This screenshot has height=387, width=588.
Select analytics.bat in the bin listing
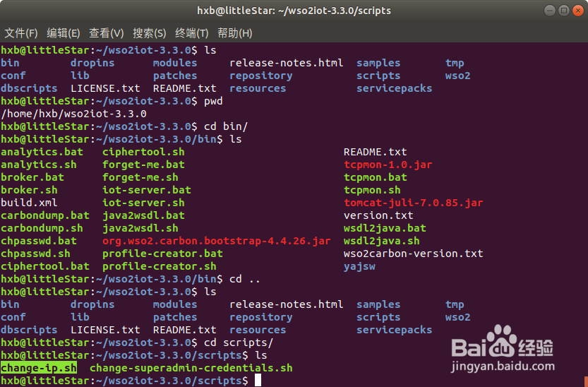[42, 152]
